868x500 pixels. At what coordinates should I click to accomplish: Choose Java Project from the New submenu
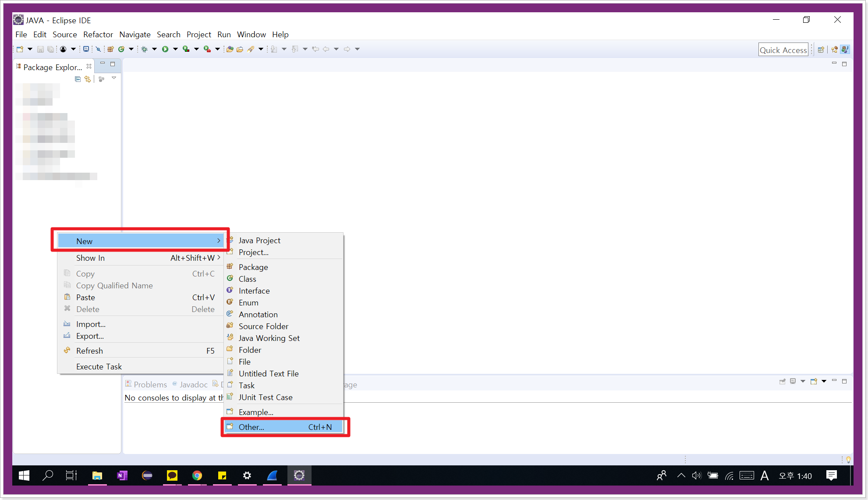pos(284,241)
